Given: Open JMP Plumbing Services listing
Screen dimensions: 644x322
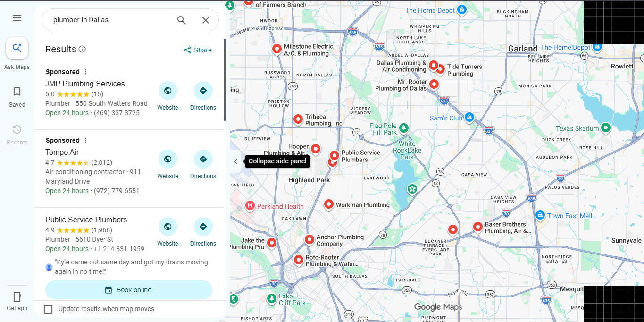Looking at the screenshot, I should pos(85,84).
